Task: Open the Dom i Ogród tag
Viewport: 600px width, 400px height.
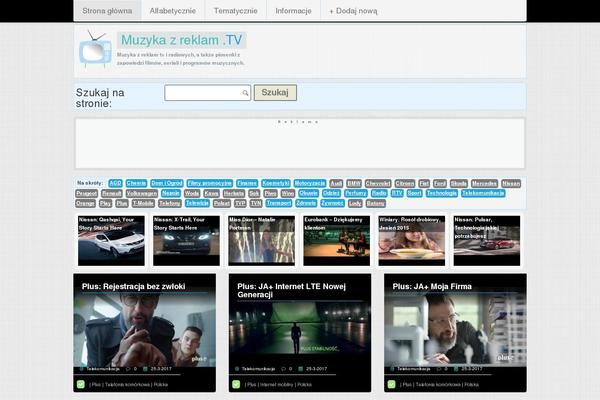Action: [167, 183]
